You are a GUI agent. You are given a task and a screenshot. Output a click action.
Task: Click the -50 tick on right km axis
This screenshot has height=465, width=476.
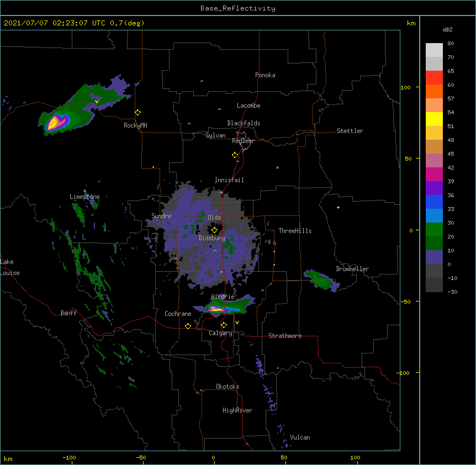405,302
